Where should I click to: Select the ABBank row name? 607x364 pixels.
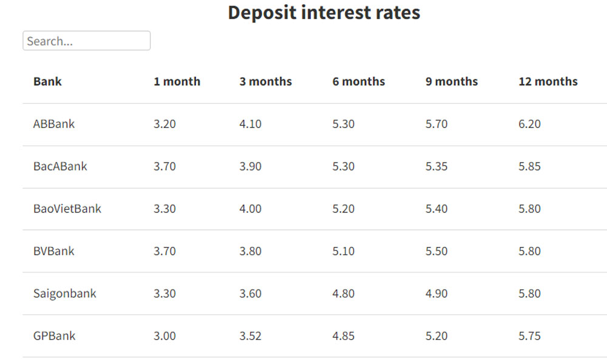point(54,124)
